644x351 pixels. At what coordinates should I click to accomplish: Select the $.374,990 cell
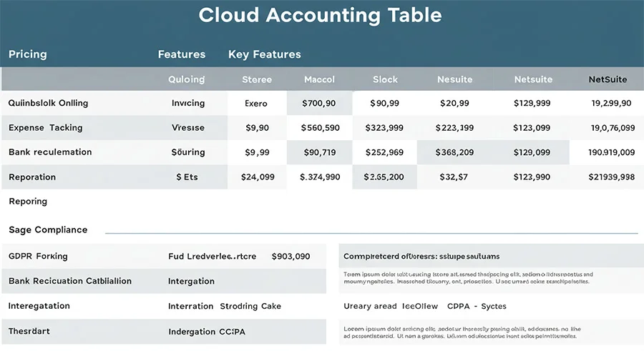point(320,177)
